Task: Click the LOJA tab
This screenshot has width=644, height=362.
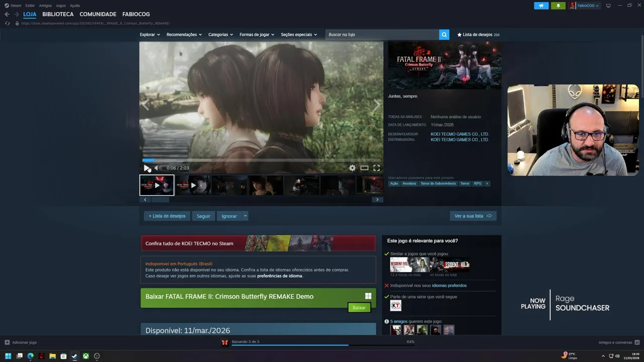Action: click(x=30, y=15)
